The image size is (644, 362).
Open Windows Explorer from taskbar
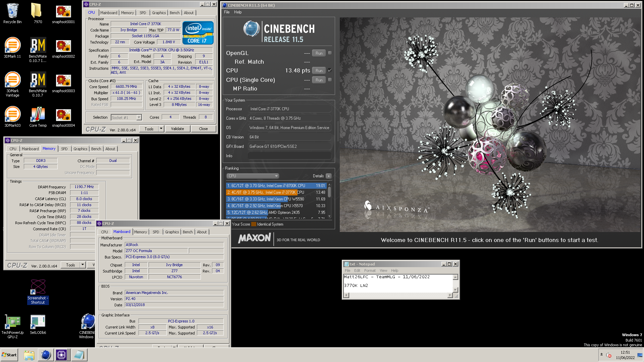[29, 355]
